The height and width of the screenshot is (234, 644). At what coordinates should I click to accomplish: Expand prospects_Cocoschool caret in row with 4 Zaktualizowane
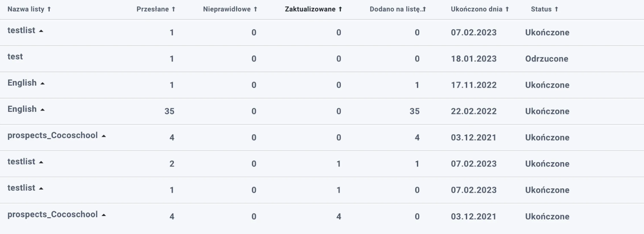[104, 215]
